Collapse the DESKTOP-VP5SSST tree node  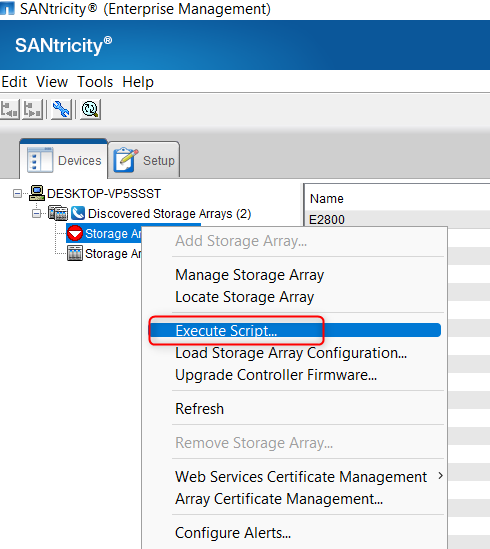[17, 193]
